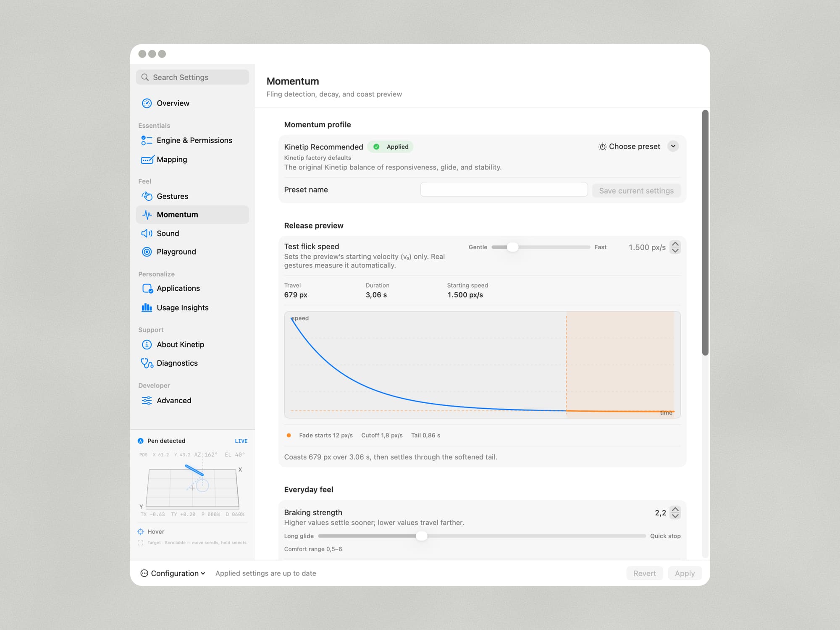Click the Revert button
The width and height of the screenshot is (840, 630).
click(x=644, y=573)
